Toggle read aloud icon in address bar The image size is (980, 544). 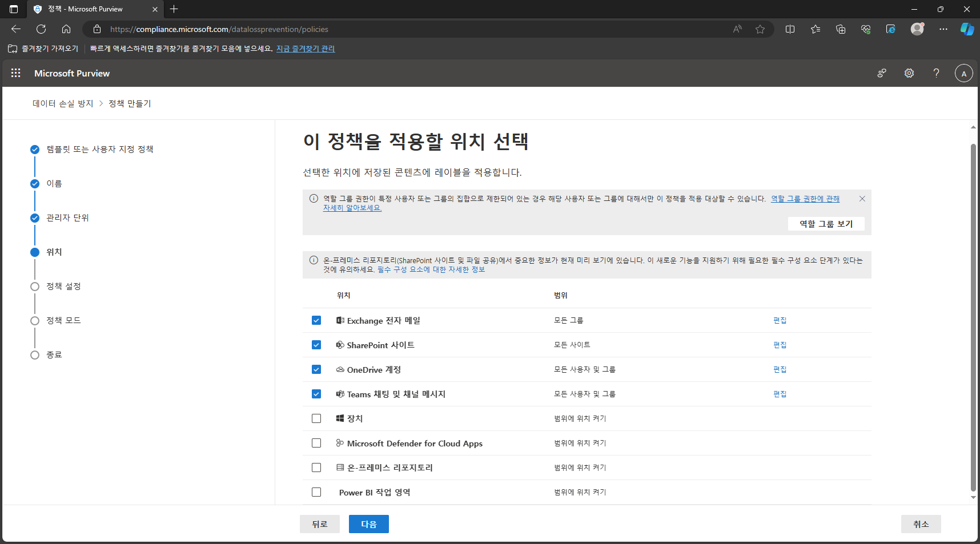(x=737, y=29)
